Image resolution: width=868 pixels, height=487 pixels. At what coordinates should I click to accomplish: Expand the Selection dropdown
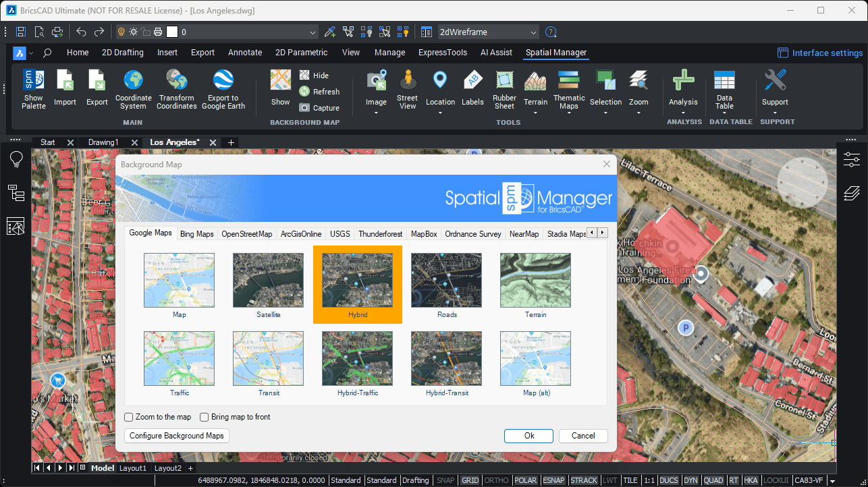[x=605, y=112]
